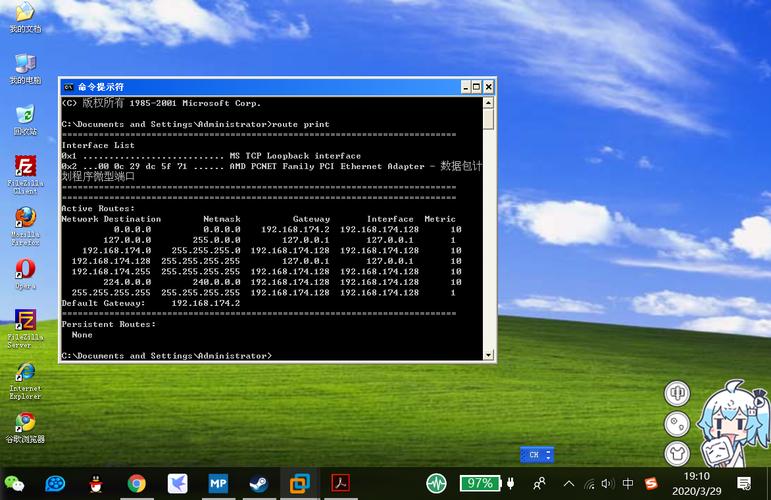
Task: Click the mascot's middle round button
Action: (677, 423)
